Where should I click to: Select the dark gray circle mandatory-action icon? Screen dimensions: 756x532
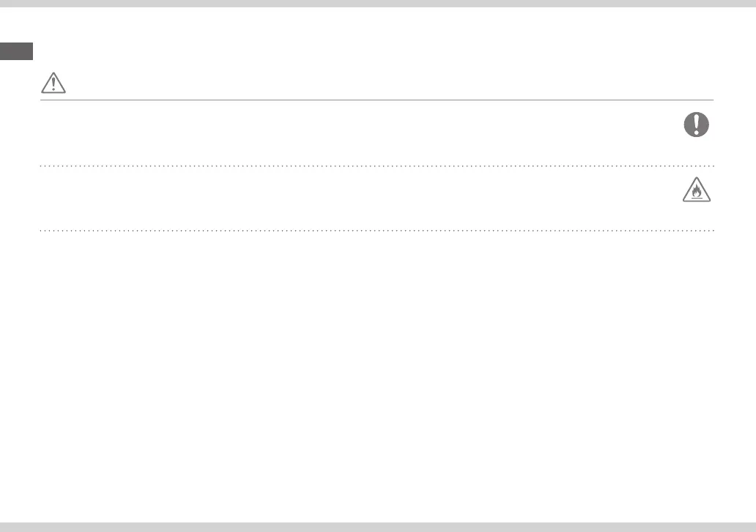(x=697, y=125)
